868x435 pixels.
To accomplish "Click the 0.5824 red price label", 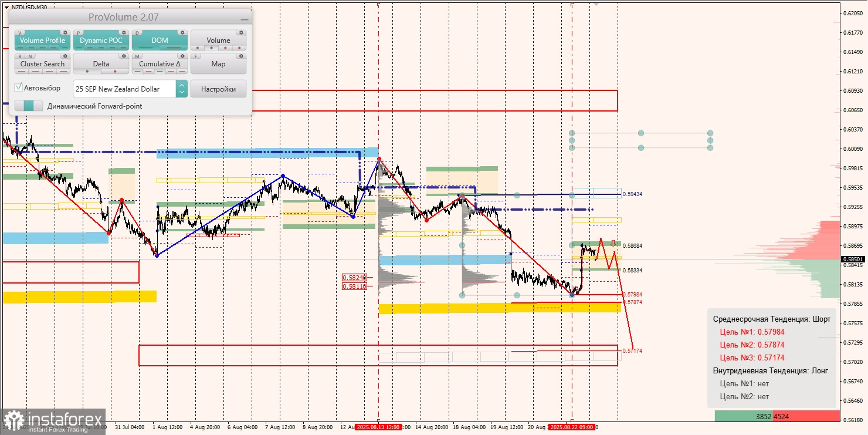I will point(355,277).
